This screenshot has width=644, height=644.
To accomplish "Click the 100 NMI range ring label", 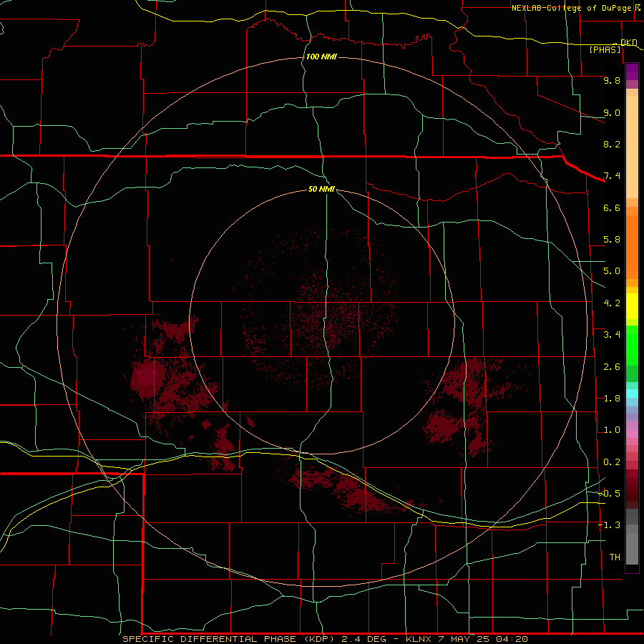I will [x=321, y=57].
